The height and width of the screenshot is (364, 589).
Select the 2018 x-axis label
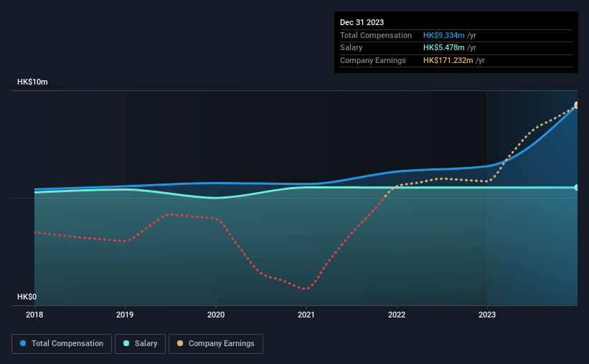34,315
